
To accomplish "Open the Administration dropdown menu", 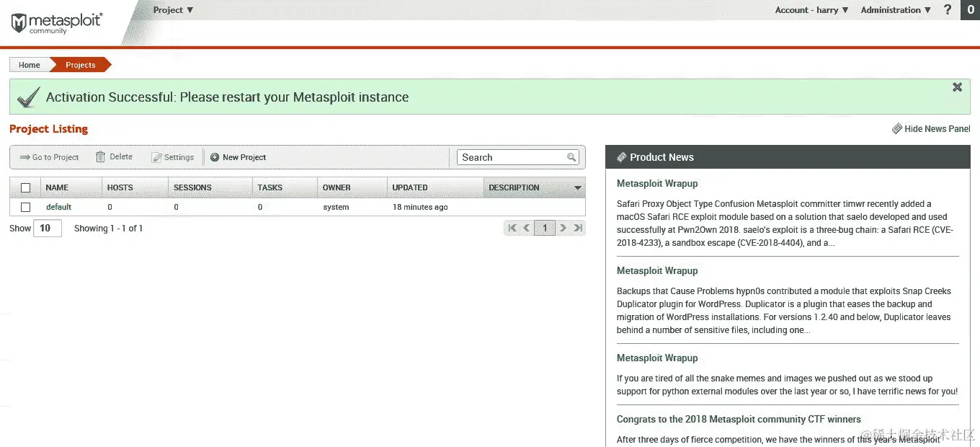I will [x=896, y=10].
